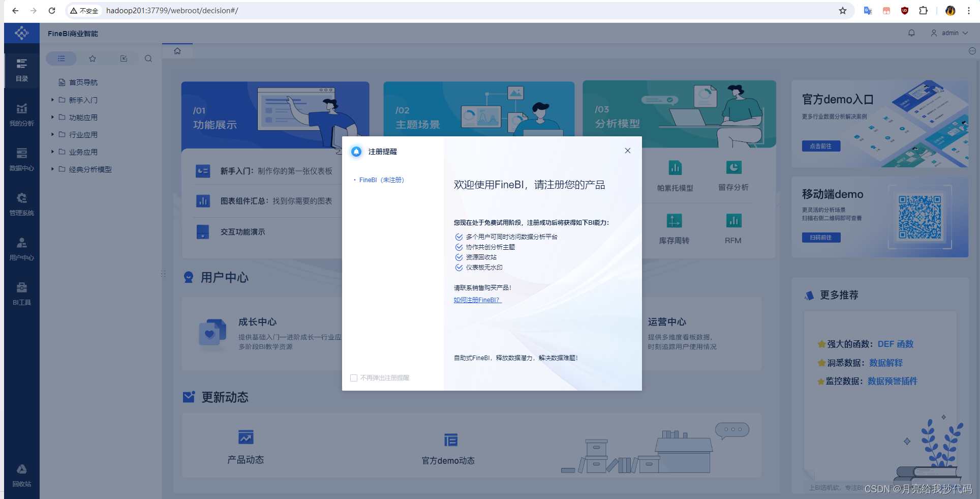Expand the 行业应用 folder
Image resolution: width=980 pixels, height=499 pixels.
[x=52, y=135]
